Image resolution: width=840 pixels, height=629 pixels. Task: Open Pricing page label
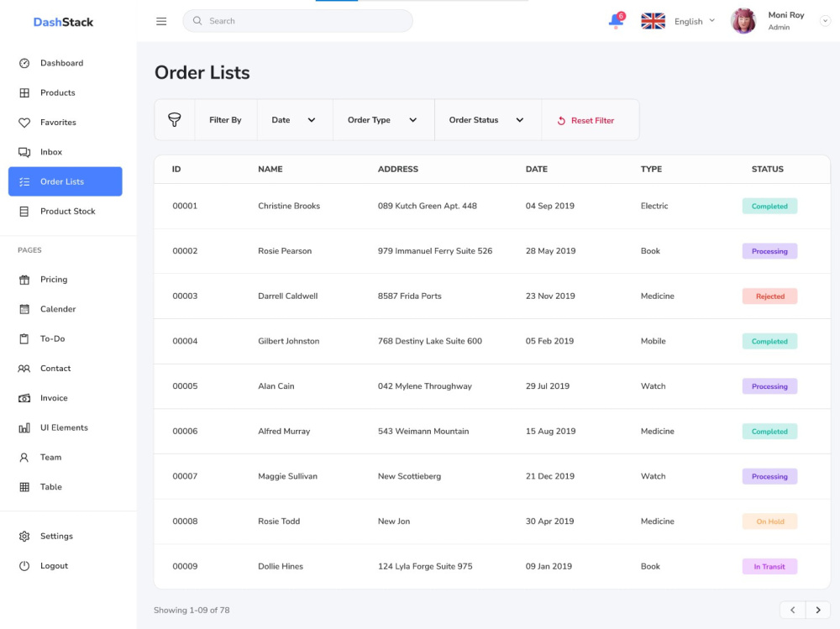[x=54, y=280]
